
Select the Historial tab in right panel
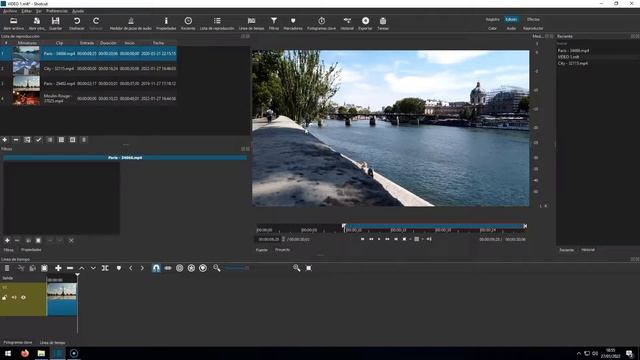coord(588,250)
